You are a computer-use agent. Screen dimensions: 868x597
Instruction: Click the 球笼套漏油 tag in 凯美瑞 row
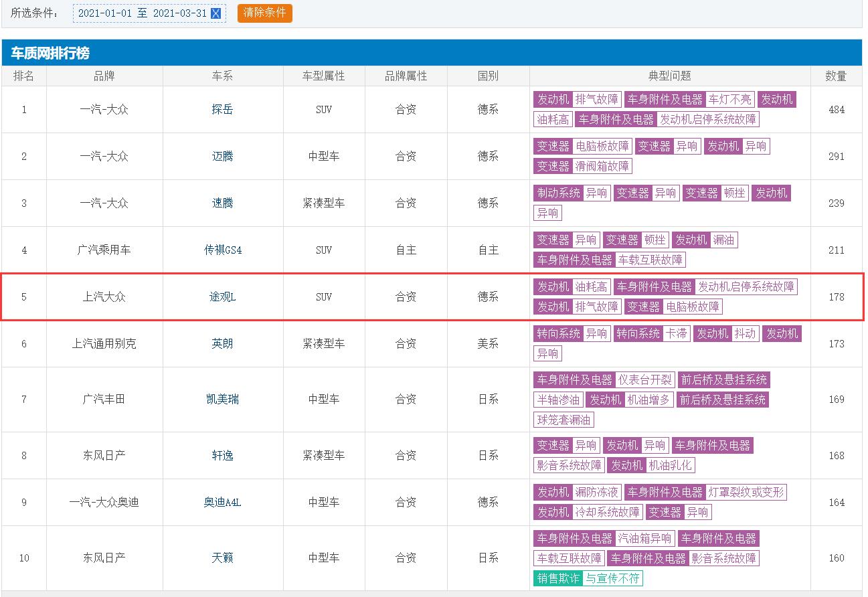[563, 420]
